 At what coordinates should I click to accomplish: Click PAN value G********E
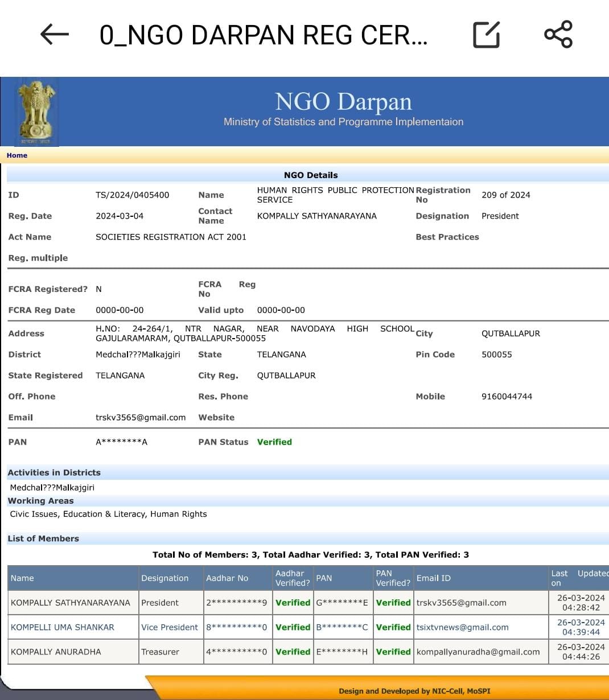342,603
